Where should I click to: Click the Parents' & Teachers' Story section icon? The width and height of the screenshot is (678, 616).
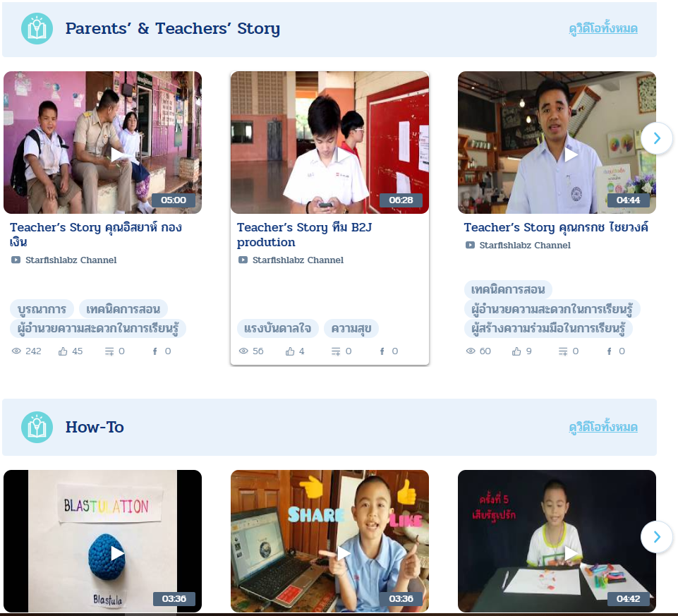[37, 28]
